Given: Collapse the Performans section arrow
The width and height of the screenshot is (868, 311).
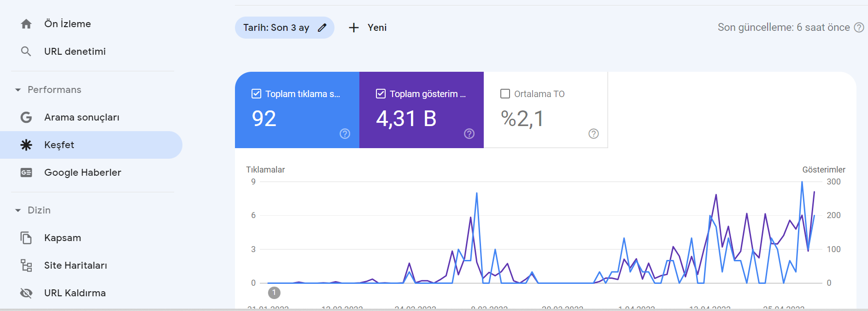Looking at the screenshot, I should (x=18, y=90).
